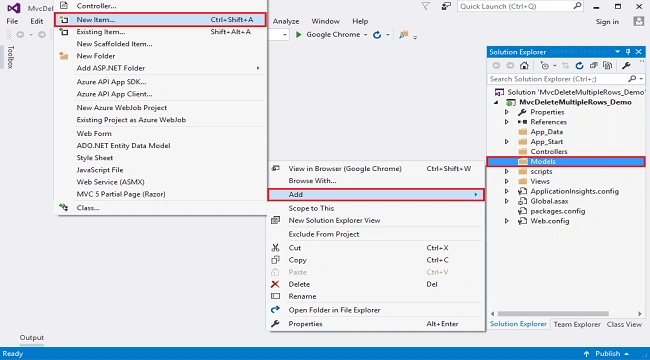The image size is (650, 360).
Task: Choose Open Folder in File Explorer
Action: (x=376, y=310)
